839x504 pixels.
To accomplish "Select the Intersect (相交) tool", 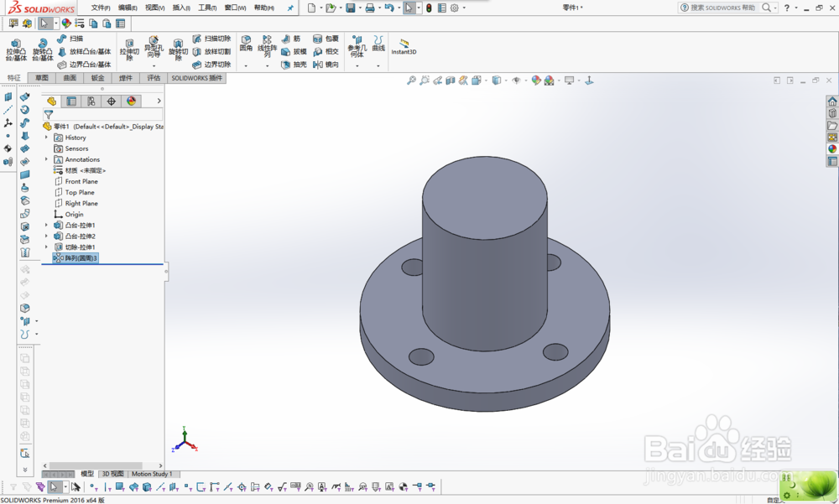I will click(326, 51).
